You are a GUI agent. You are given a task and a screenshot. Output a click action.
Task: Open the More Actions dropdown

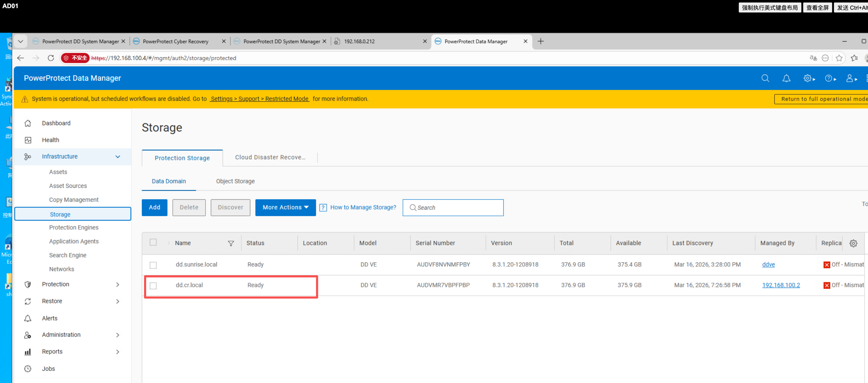pos(285,208)
